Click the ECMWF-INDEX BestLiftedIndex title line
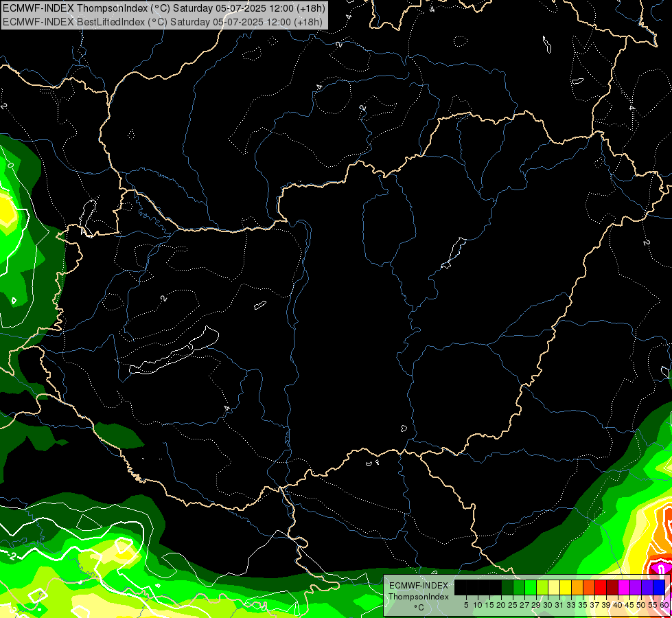This screenshot has width=672, height=618. pyautogui.click(x=163, y=21)
